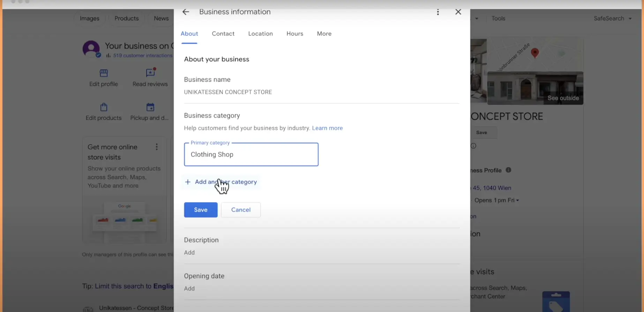The width and height of the screenshot is (644, 312).
Task: Click the red map pin marker
Action: tap(534, 53)
